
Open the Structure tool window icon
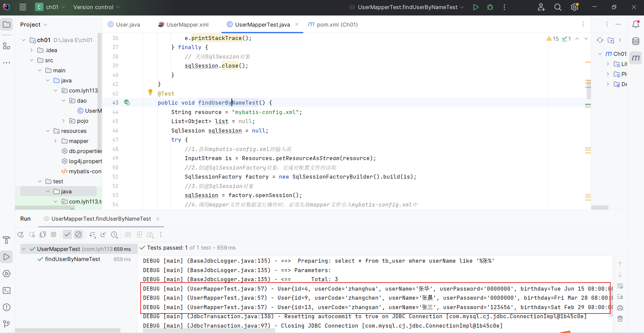6,46
